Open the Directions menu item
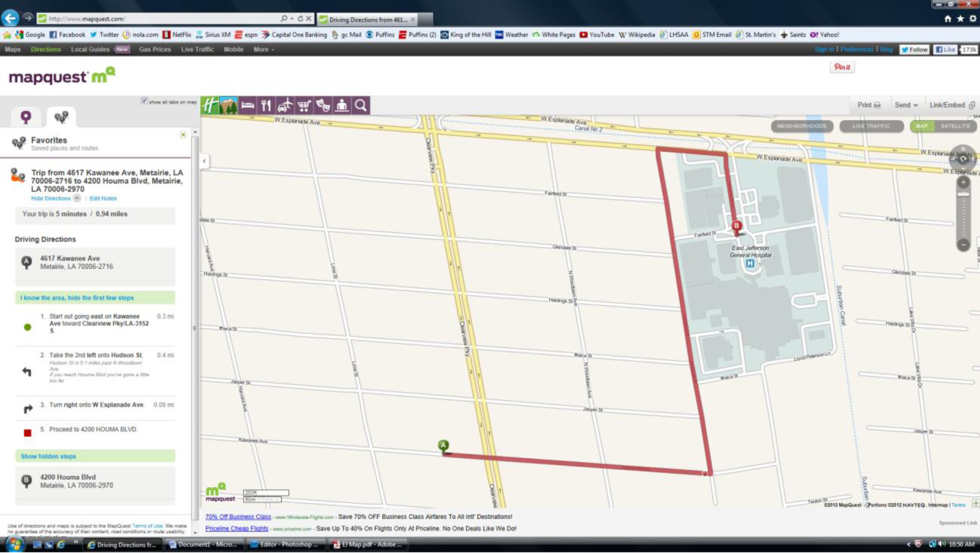This screenshot has width=980, height=553. tap(46, 49)
